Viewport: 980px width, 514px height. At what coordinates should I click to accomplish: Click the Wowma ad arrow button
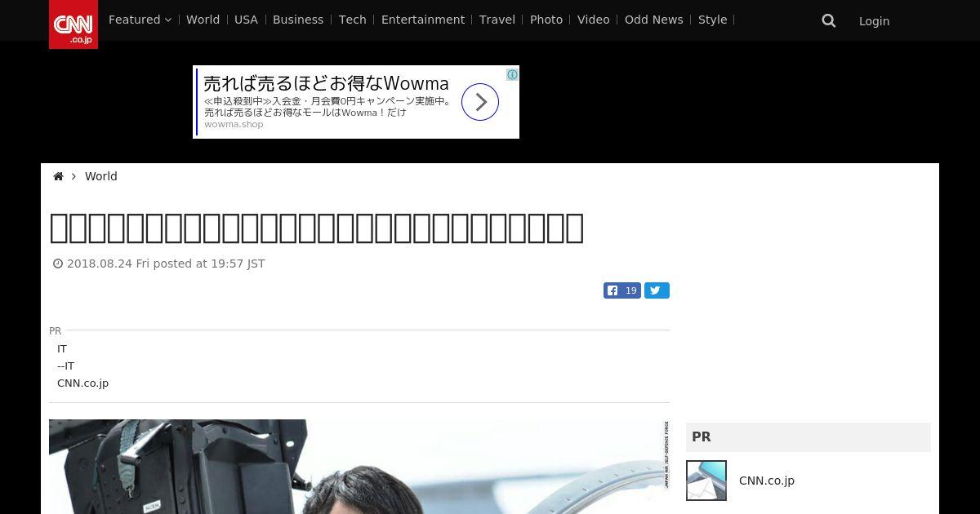click(480, 102)
